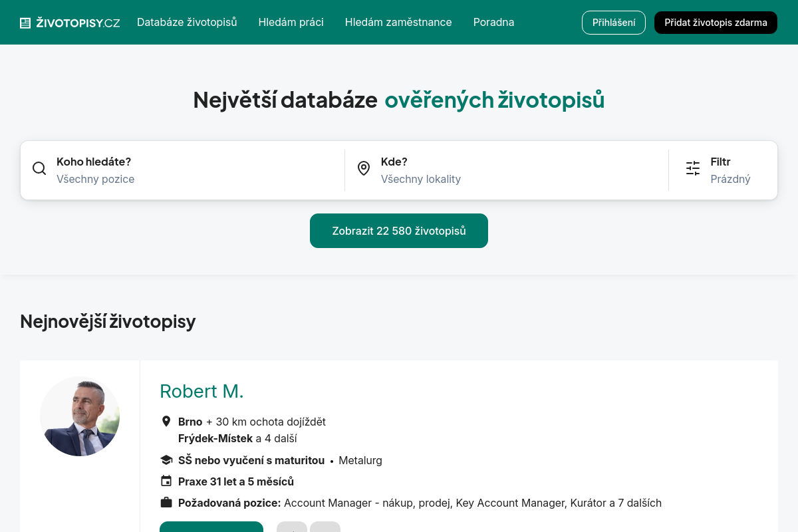Click the pin icon beside Brno
Screen dimensions: 798x532
tap(166, 422)
